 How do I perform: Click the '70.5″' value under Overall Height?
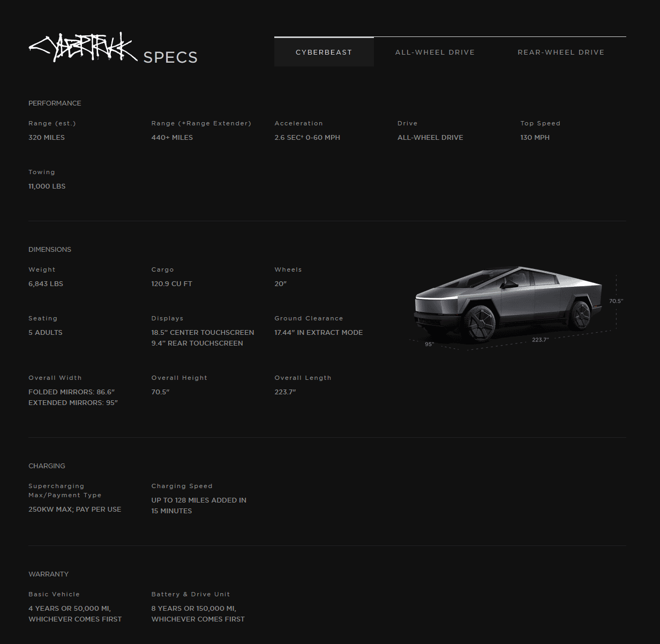[160, 392]
